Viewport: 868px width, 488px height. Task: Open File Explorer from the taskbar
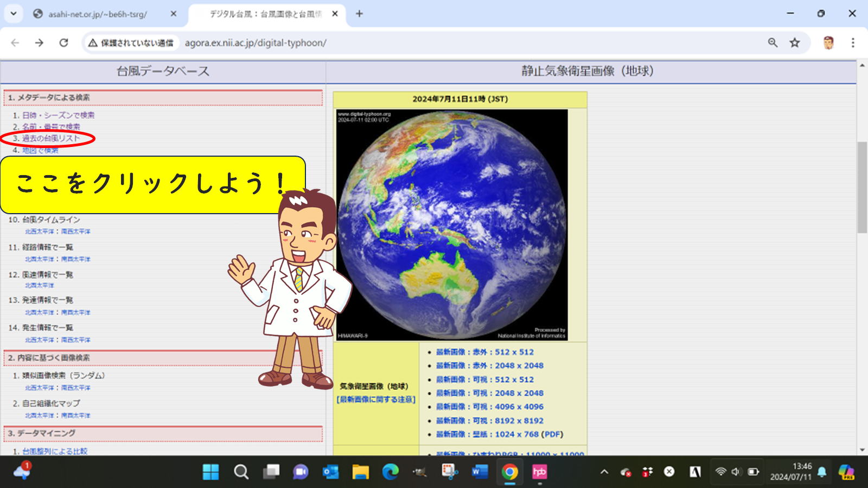pos(360,472)
